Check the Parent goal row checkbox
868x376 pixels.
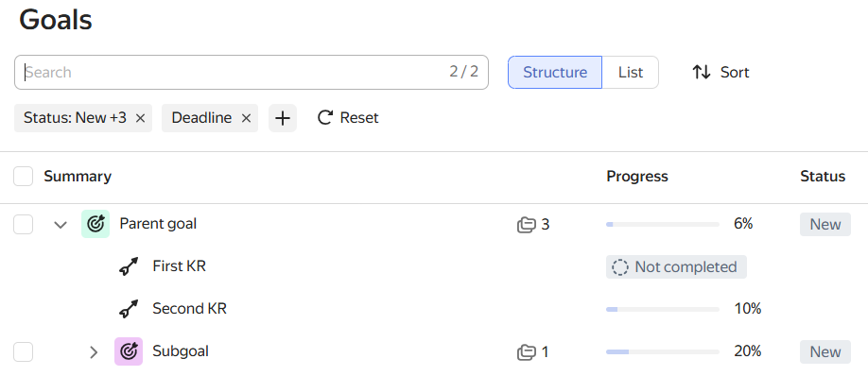coord(23,224)
